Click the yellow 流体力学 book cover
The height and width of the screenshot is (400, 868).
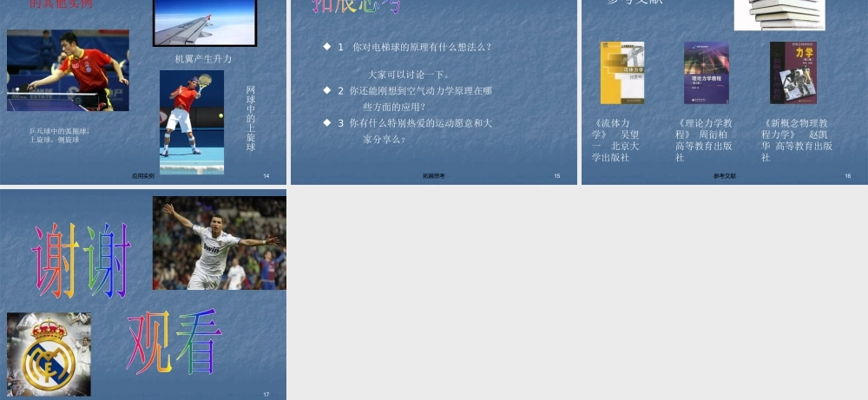[622, 73]
